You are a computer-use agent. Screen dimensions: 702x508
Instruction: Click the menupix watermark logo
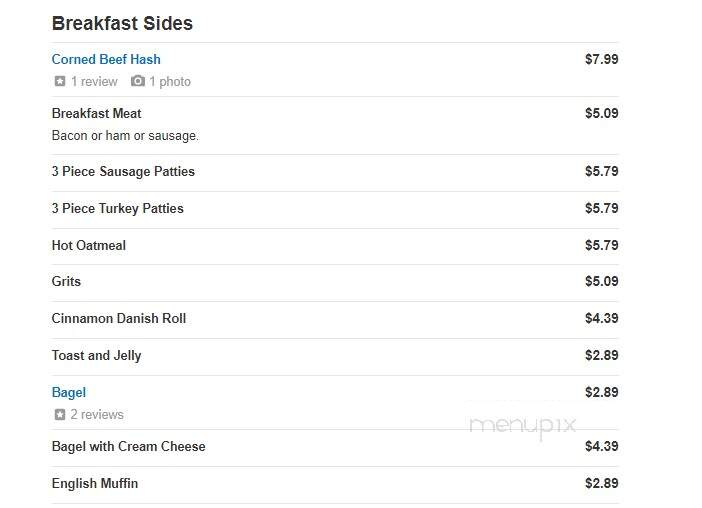pyautogui.click(x=522, y=425)
